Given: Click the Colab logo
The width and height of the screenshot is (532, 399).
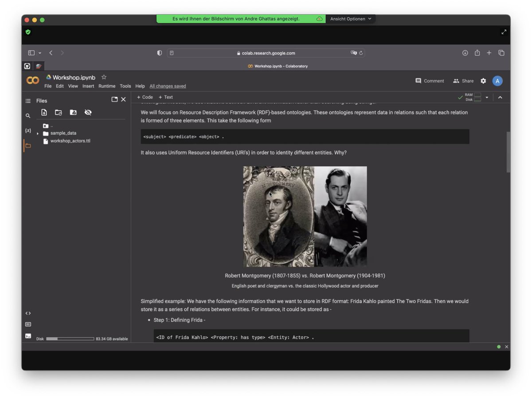Looking at the screenshot, I should pyautogui.click(x=33, y=80).
